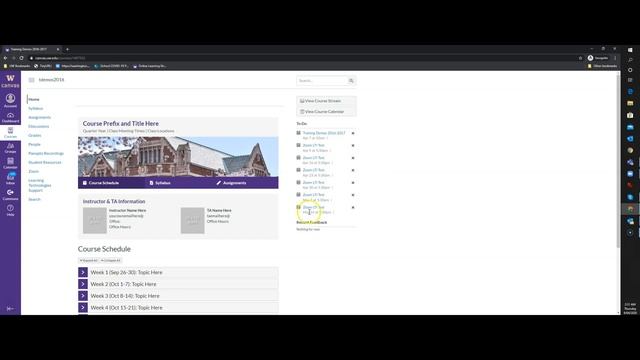Open the Incognito profile icon
Image resolution: width=640 pixels, height=360 pixels.
598,58
